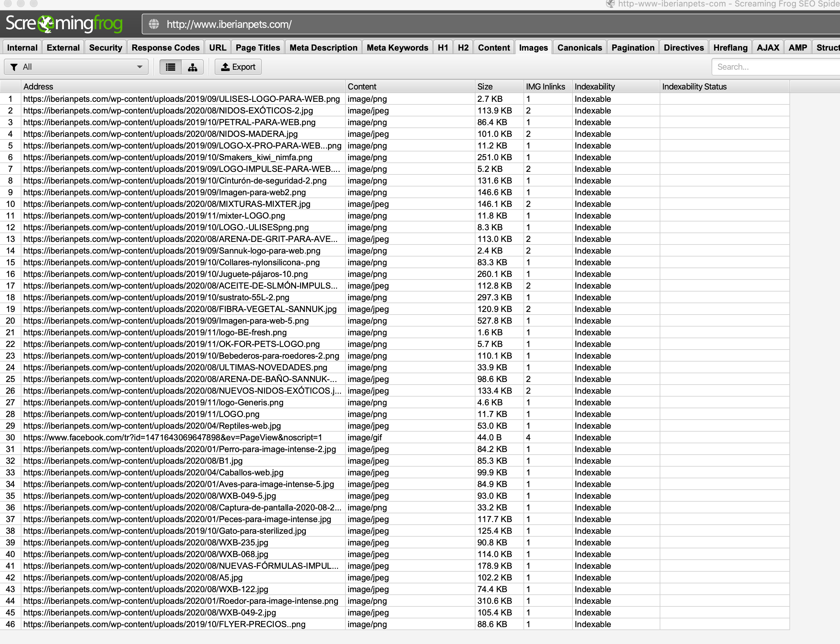This screenshot has width=840, height=644.
Task: Click the URL address bar
Action: (x=491, y=24)
